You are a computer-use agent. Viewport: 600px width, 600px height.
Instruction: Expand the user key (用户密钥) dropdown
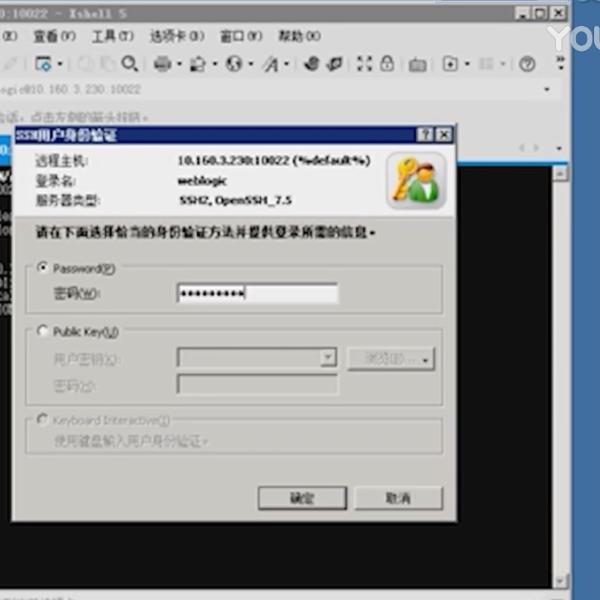pyautogui.click(x=327, y=358)
